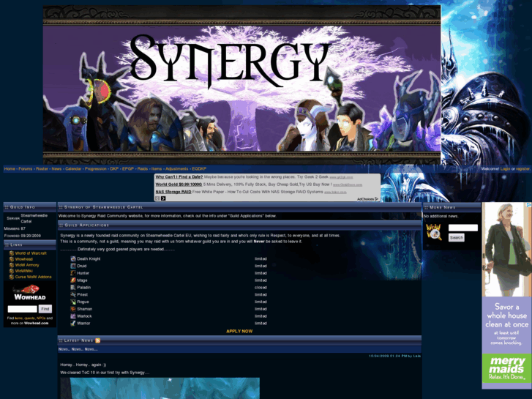Click the AdChoices icon in the text ad
Image resolution: width=532 pixels, height=399 pixels.
pyautogui.click(x=377, y=199)
